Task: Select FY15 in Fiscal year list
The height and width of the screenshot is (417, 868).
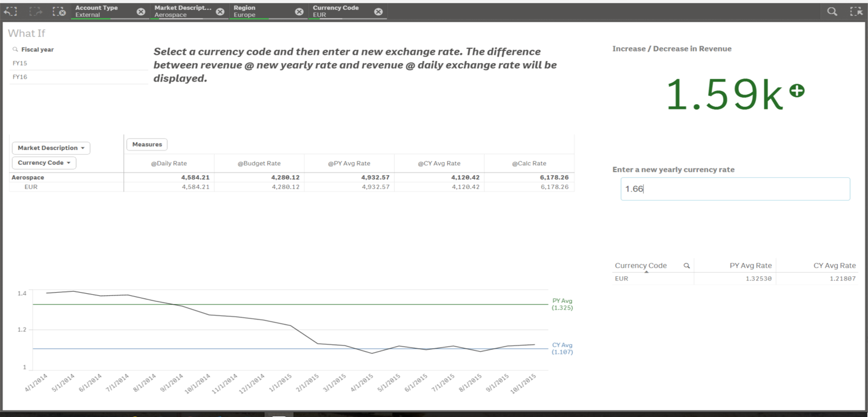Action: coord(79,63)
